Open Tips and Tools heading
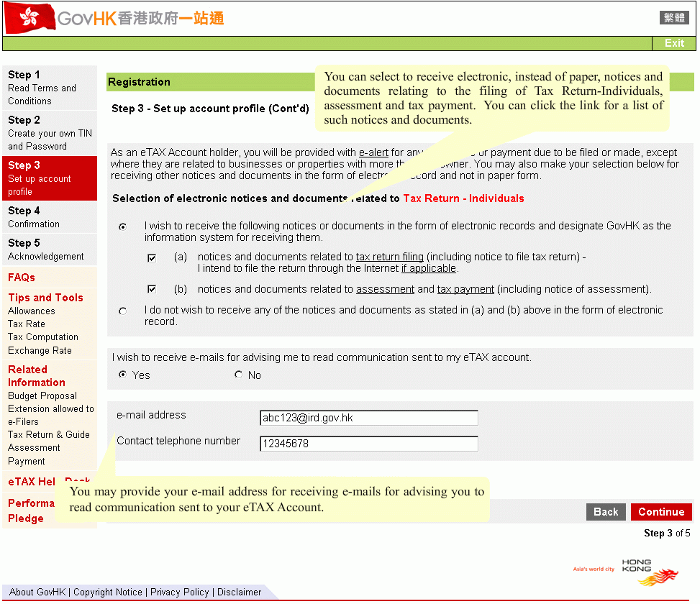 [x=45, y=298]
